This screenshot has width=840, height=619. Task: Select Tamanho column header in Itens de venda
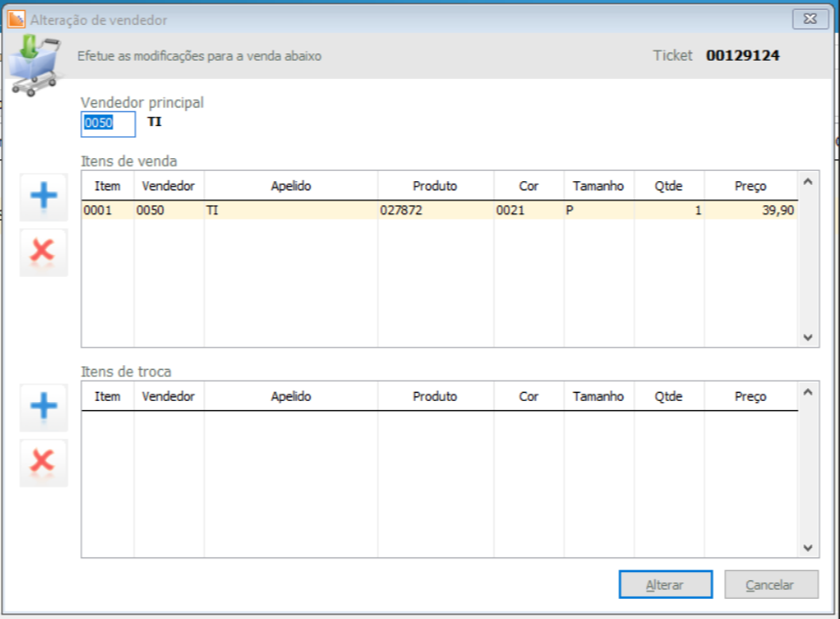coord(599,186)
